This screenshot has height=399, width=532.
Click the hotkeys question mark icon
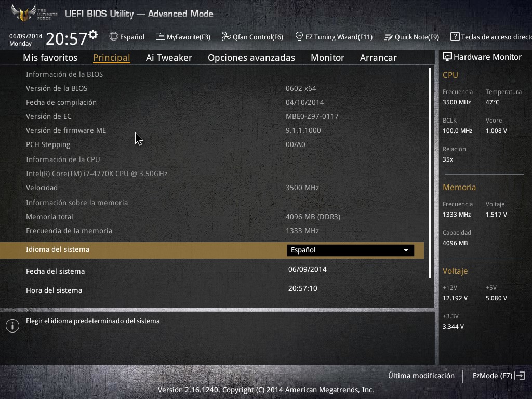coord(455,36)
